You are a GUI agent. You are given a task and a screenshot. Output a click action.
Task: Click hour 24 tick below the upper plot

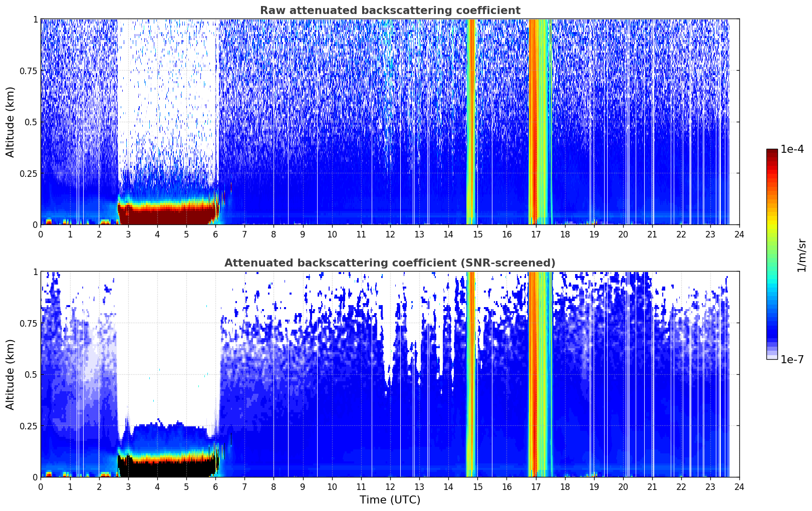click(739, 234)
